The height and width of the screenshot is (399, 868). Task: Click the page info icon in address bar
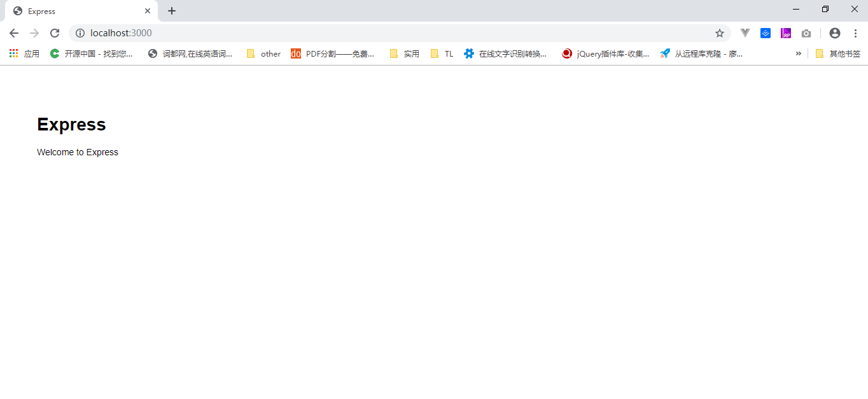point(80,32)
